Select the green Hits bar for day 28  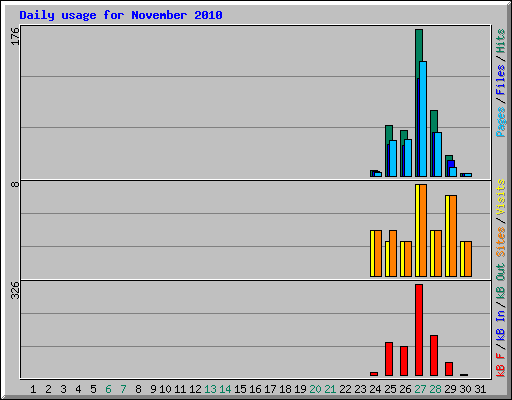tap(434, 121)
